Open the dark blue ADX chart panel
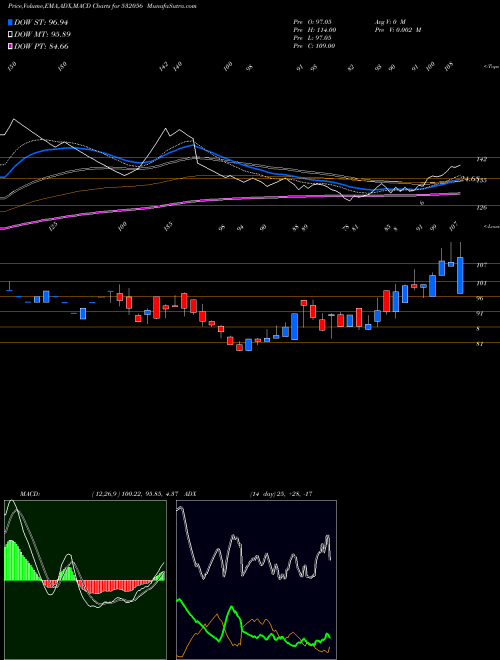Image resolution: width=500 pixels, height=660 pixels. 256,580
